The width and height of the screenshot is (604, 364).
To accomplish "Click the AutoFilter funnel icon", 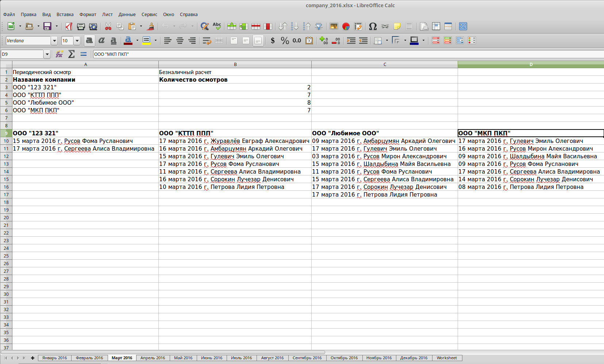I will pos(319,26).
